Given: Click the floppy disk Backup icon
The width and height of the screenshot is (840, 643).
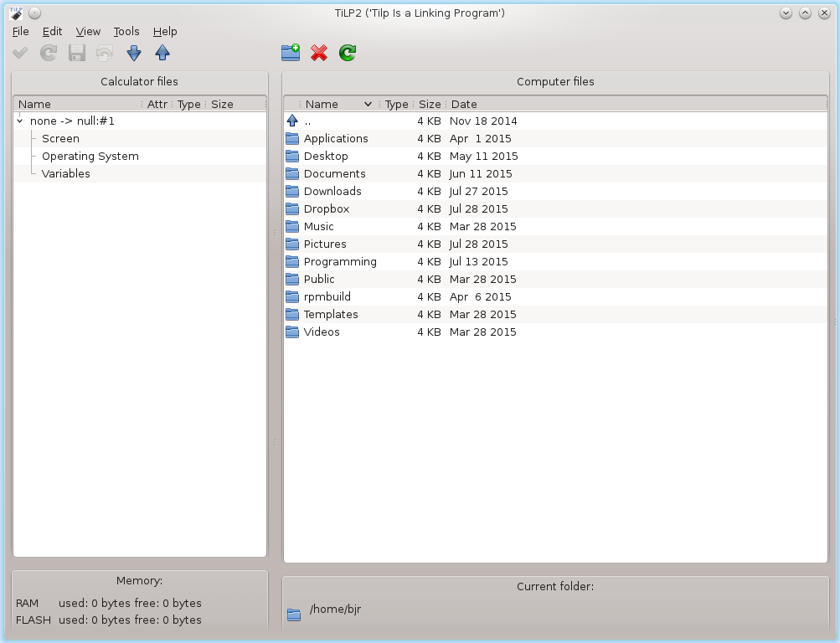Looking at the screenshot, I should pos(77,54).
